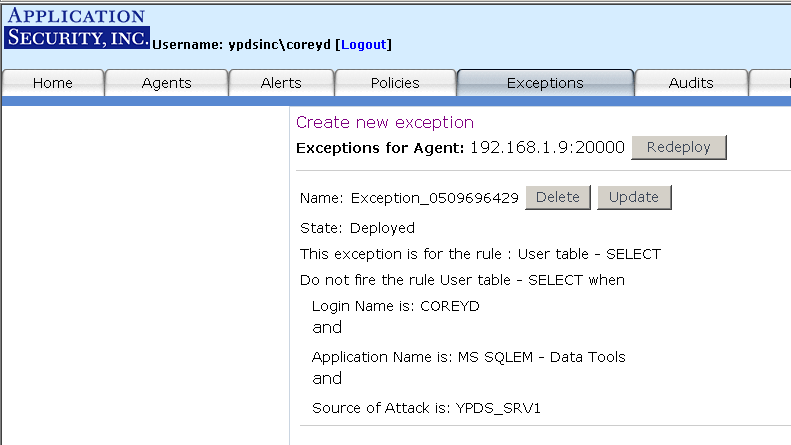Click the Exceptions tab
Viewport: 791px width, 445px height.
[x=545, y=83]
